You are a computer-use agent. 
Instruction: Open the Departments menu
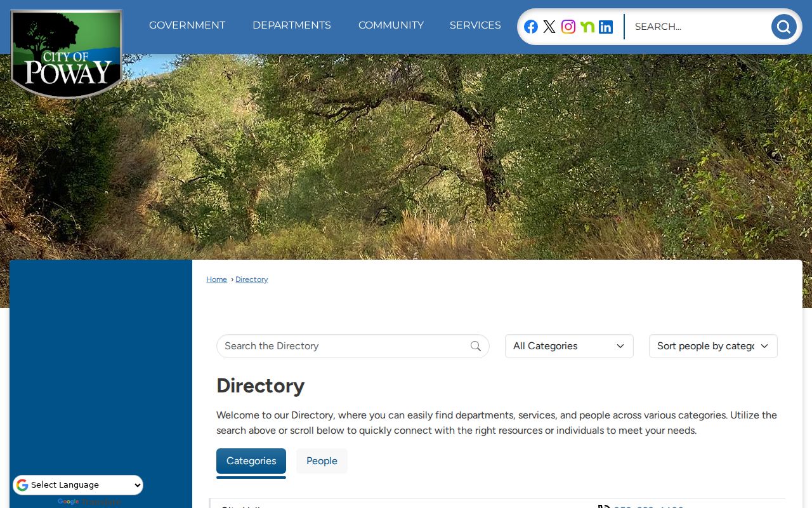coord(292,25)
